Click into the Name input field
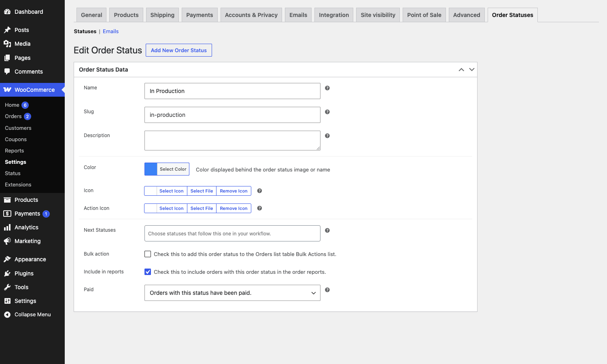 click(x=232, y=91)
